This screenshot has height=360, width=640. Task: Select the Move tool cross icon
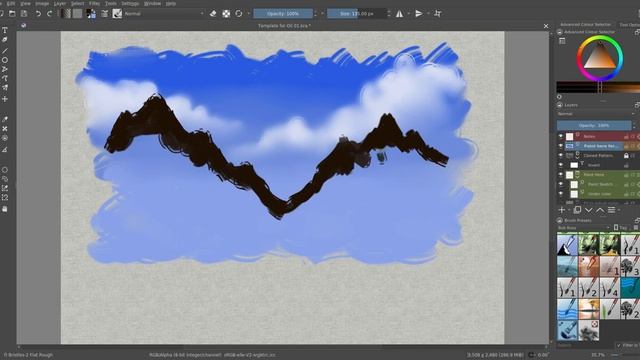click(5, 99)
